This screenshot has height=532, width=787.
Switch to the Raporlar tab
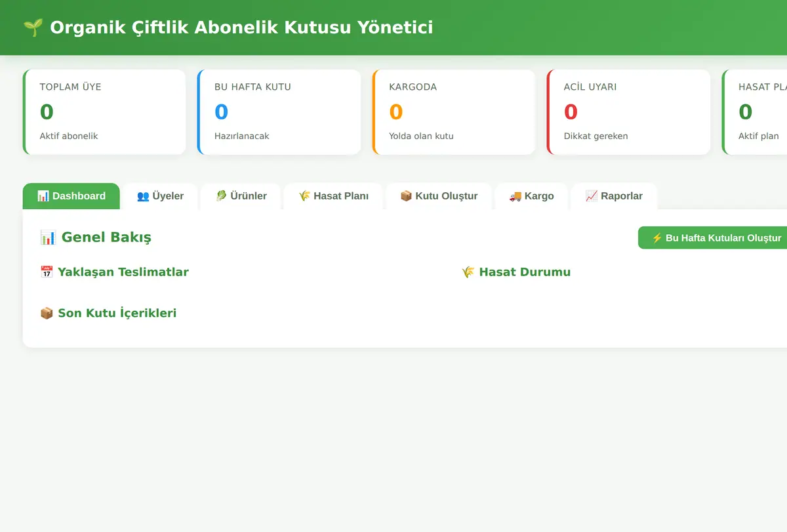[614, 196]
